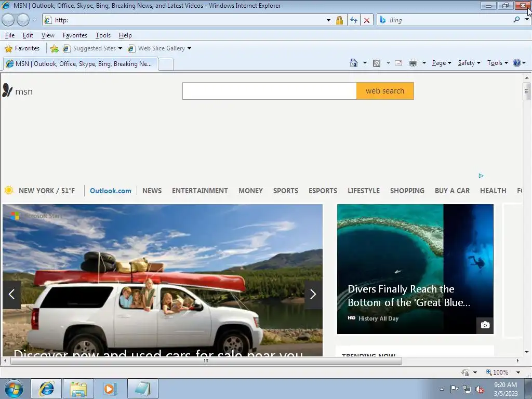Open the Favorites menu
532x399 pixels.
[75, 35]
